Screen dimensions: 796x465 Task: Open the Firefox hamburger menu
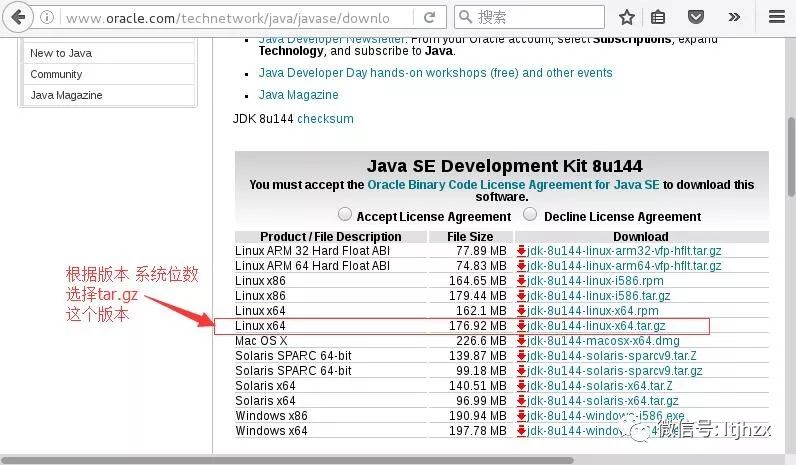pos(777,17)
